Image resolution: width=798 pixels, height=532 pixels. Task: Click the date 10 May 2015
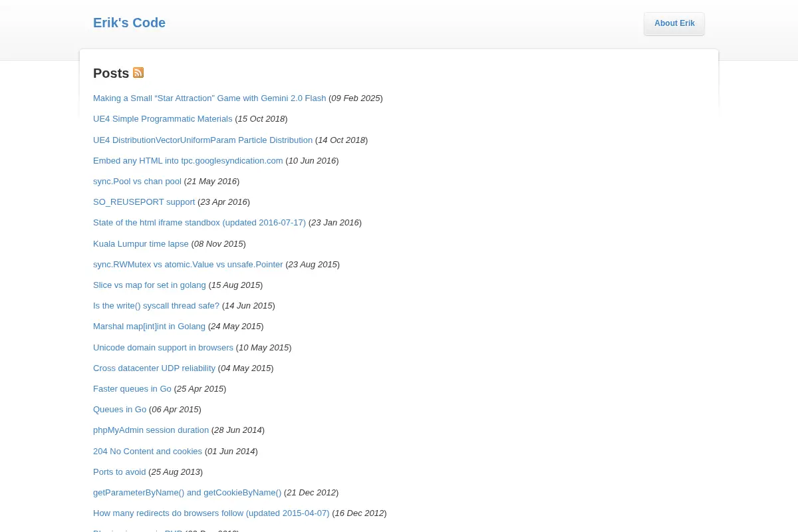[x=263, y=347]
